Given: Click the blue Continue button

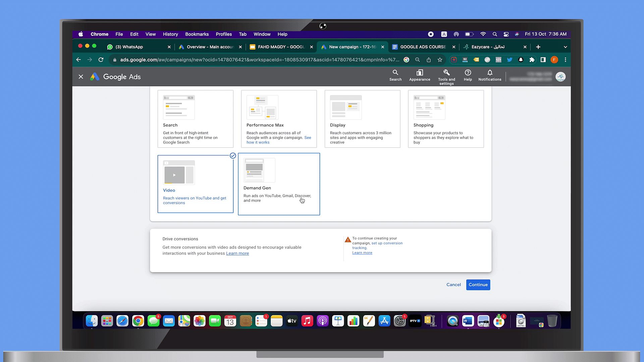Looking at the screenshot, I should [x=478, y=285].
